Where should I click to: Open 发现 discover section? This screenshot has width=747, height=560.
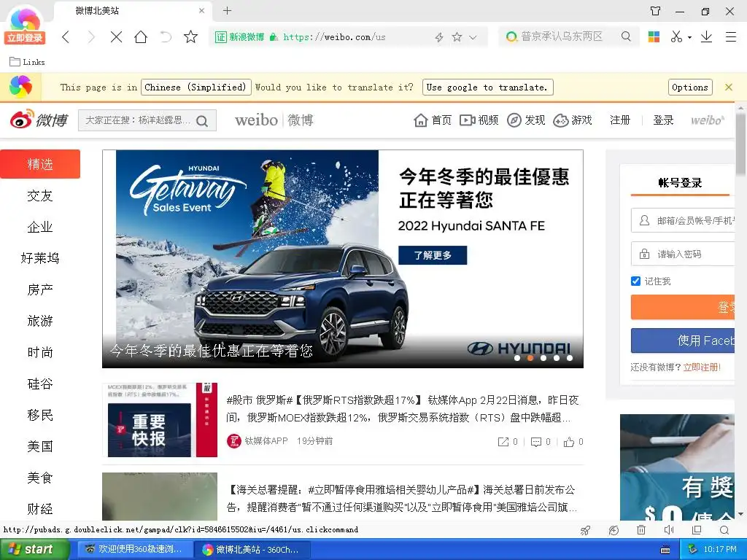tap(526, 120)
